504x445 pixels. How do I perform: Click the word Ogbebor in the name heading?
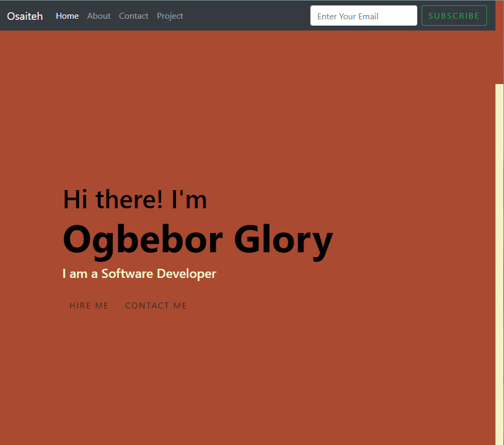[143, 239]
